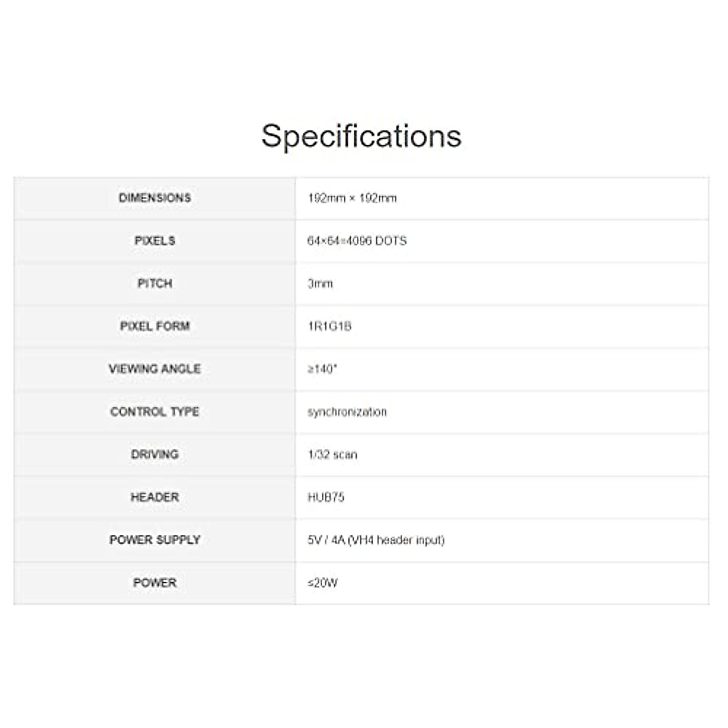Click the CONTROL TYPE row label

pyautogui.click(x=155, y=412)
